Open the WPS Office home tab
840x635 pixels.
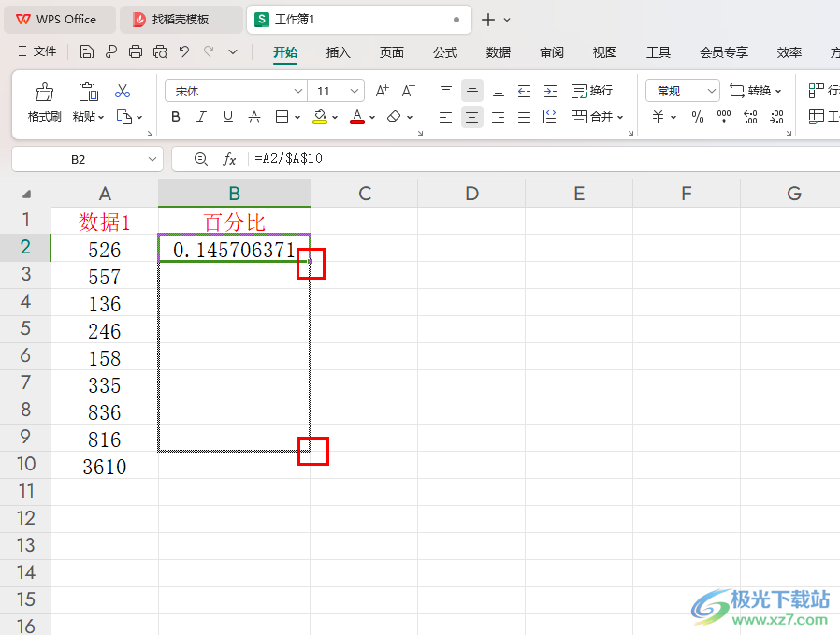point(60,20)
